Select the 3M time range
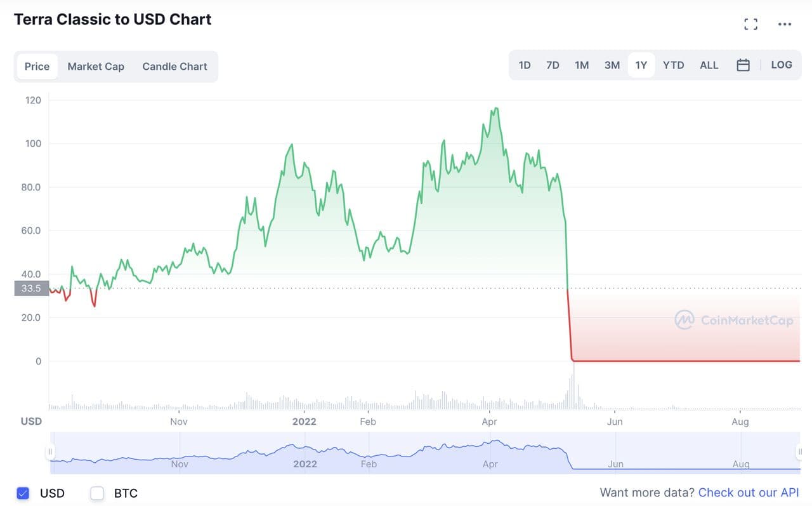Image resolution: width=812 pixels, height=506 pixels. click(x=612, y=65)
